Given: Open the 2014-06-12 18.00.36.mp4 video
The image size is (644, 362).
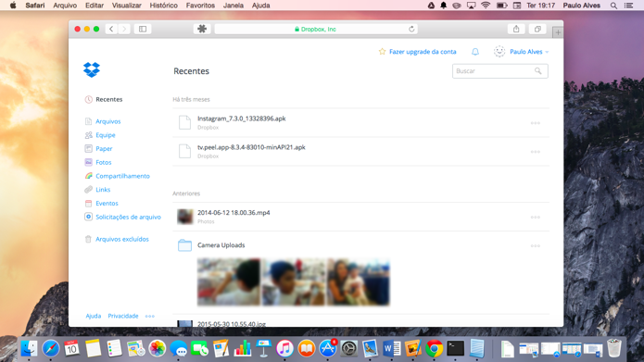Looking at the screenshot, I should point(234,213).
